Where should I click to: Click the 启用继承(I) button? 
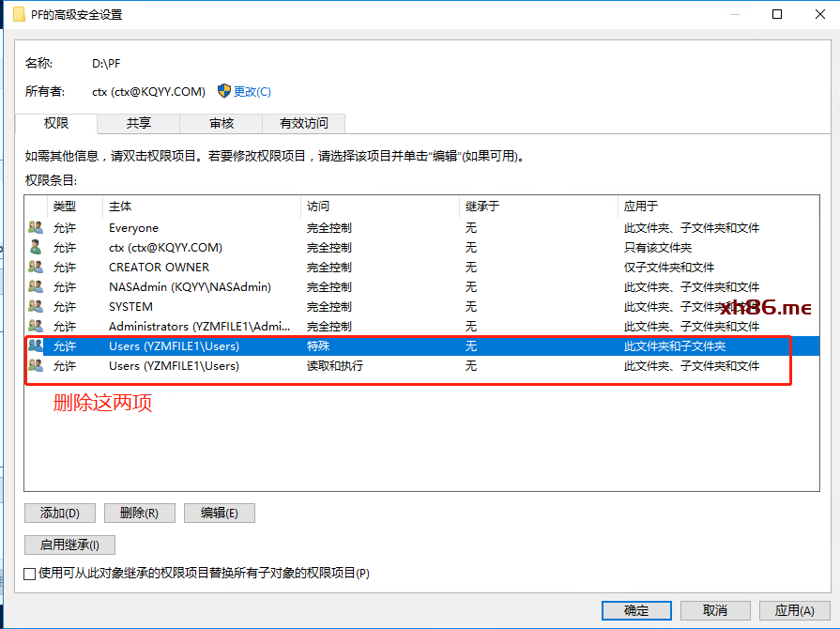(69, 545)
